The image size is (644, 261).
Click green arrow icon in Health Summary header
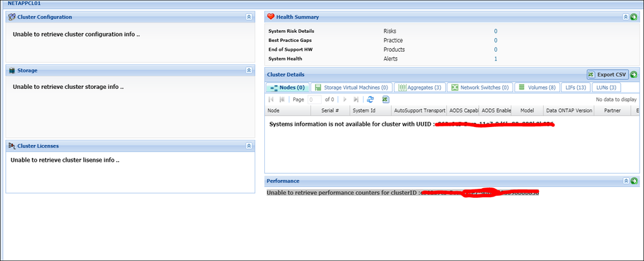(634, 17)
